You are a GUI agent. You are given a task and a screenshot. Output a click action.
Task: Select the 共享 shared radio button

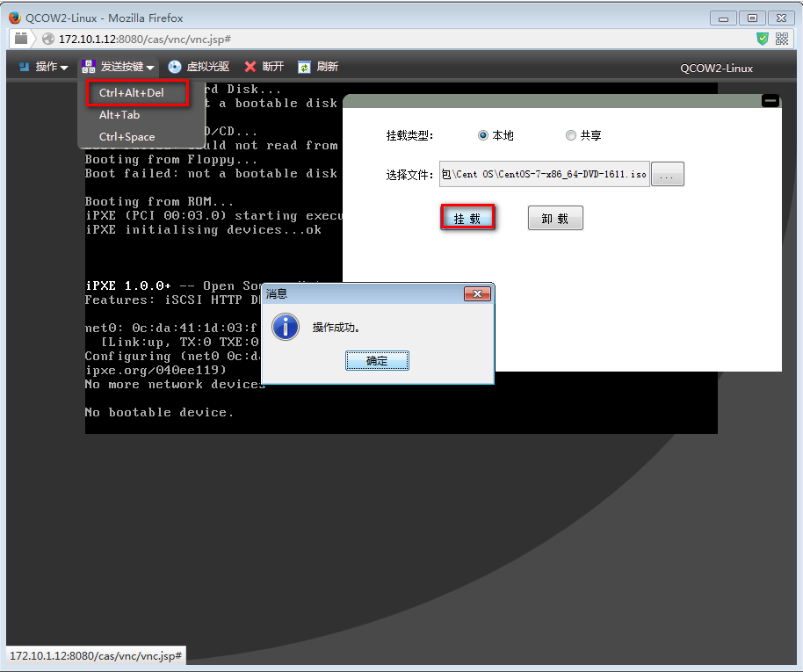[x=571, y=135]
